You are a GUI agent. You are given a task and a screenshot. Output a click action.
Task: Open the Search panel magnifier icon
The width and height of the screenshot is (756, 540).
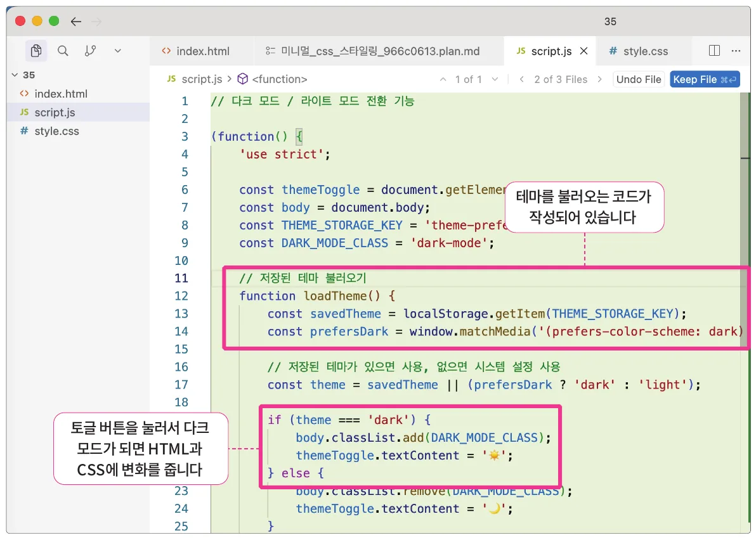[63, 51]
